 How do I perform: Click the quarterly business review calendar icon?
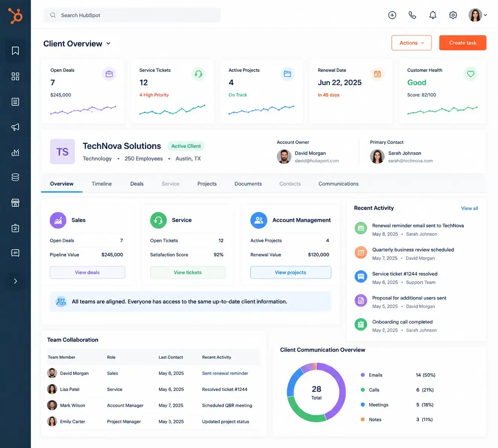pyautogui.click(x=361, y=252)
